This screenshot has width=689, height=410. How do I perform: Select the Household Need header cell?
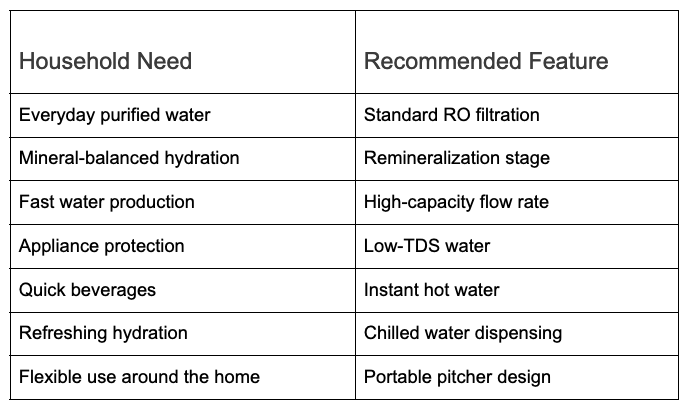(183, 52)
